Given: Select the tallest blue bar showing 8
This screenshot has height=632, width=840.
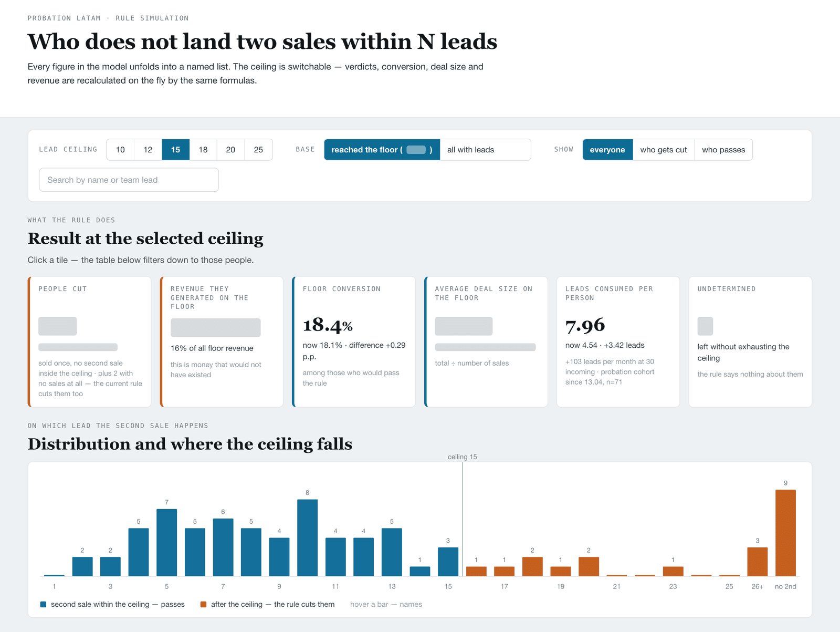Looking at the screenshot, I should click(308, 538).
